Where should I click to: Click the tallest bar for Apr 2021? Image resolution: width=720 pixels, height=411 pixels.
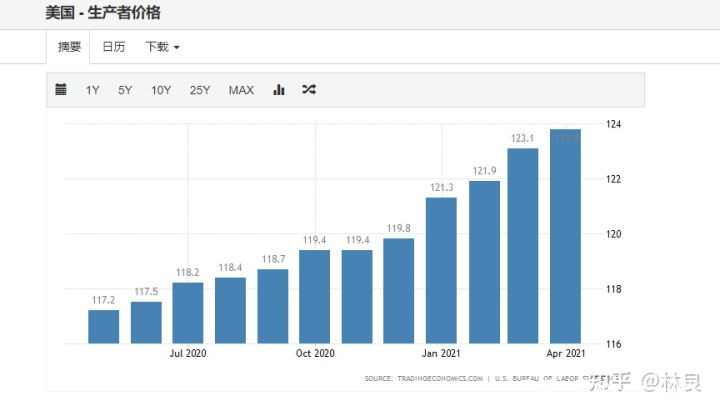point(565,236)
